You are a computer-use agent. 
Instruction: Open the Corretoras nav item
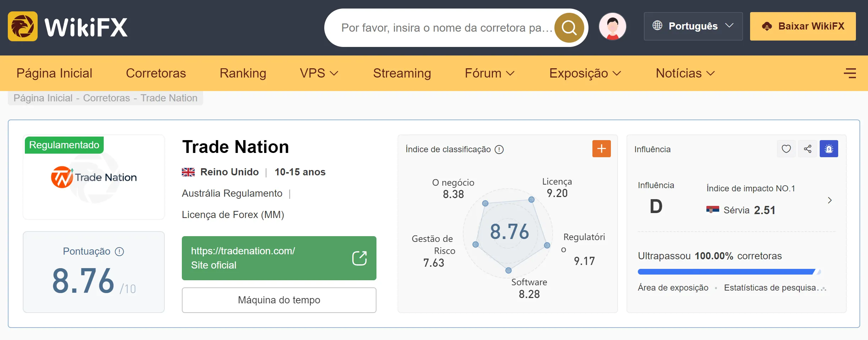156,73
